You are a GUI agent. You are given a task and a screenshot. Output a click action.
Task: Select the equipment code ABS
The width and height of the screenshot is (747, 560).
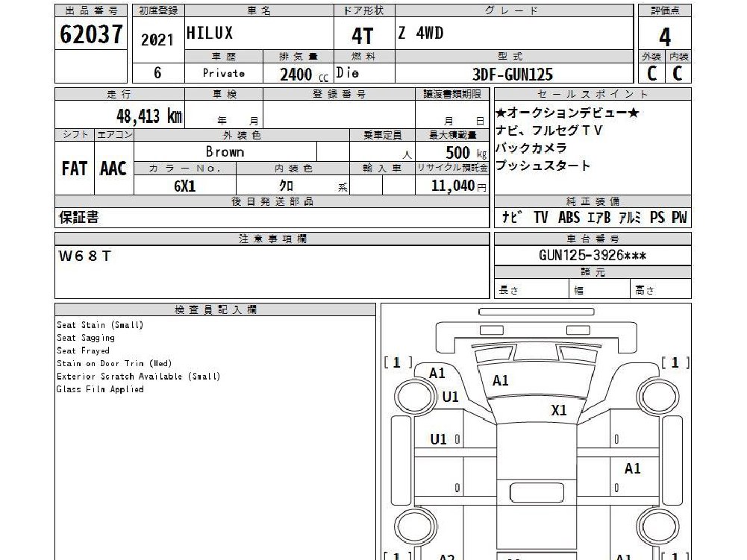[569, 218]
